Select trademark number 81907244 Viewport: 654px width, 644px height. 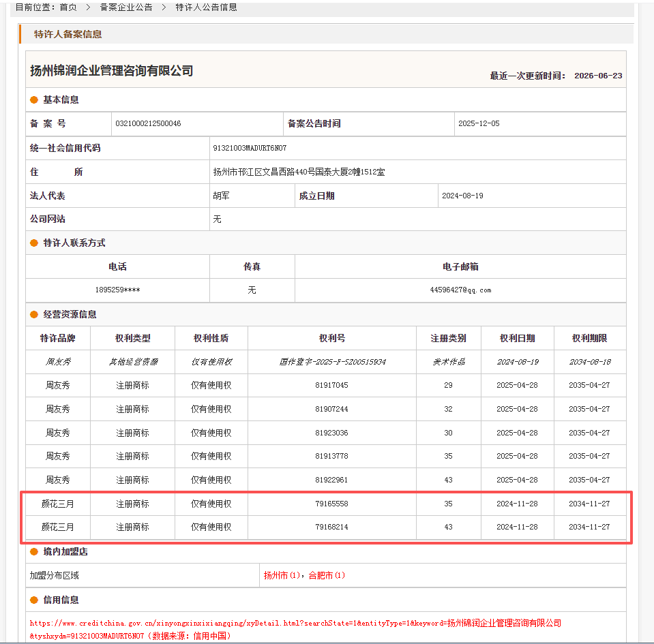pos(331,409)
